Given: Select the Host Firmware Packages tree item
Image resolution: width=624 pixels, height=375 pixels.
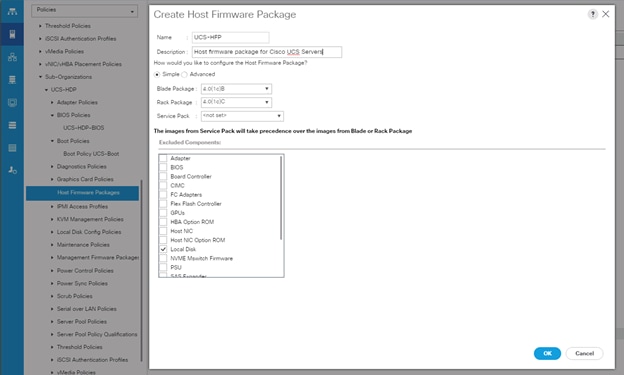Looking at the screenshot, I should (82, 193).
